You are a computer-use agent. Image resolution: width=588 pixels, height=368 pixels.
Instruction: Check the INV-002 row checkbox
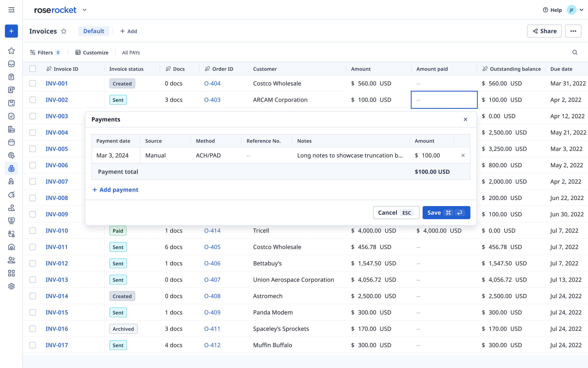click(32, 100)
